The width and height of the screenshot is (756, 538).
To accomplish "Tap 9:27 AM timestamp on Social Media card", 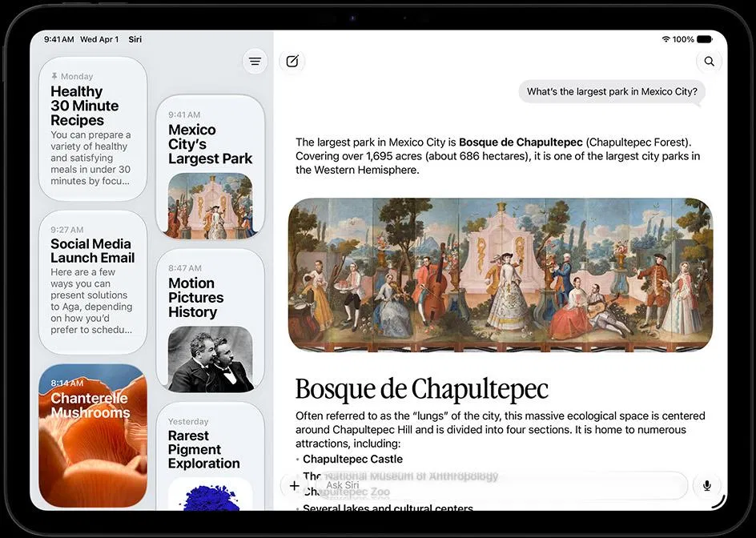I will click(67, 230).
